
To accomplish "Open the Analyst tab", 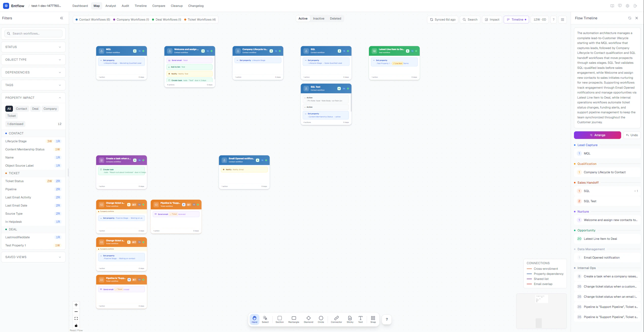I will pos(110,6).
